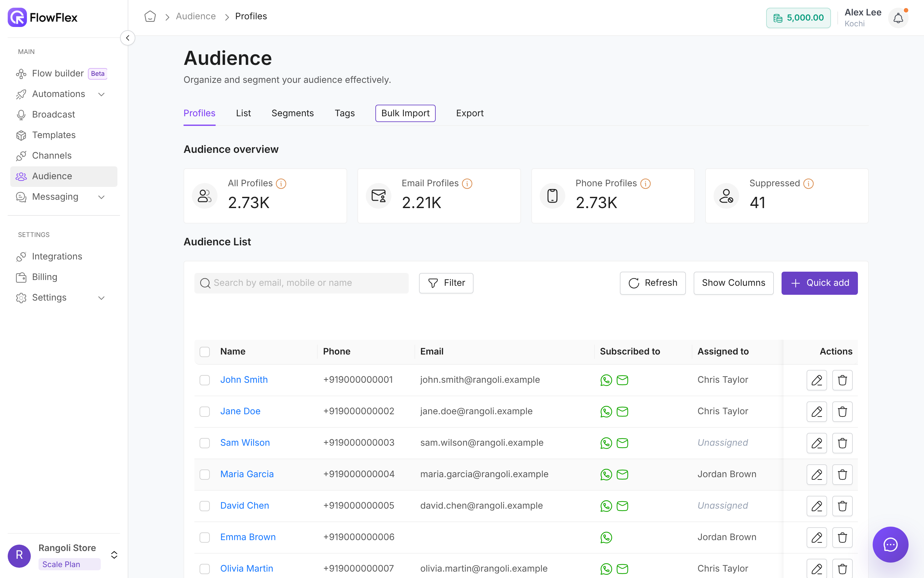The image size is (924, 578).
Task: Delete John Smith's profile
Action: click(x=842, y=380)
